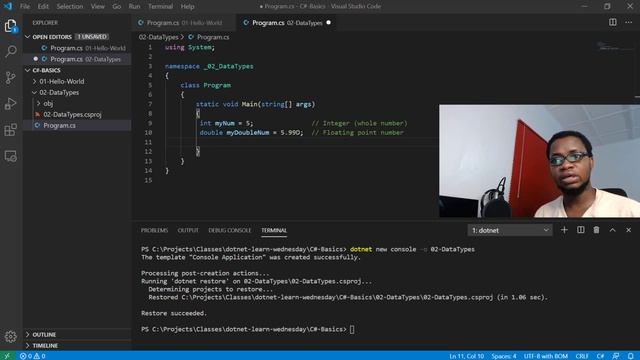
Task: Click 'Spaces: 4' indentation setting
Action: tap(504, 356)
